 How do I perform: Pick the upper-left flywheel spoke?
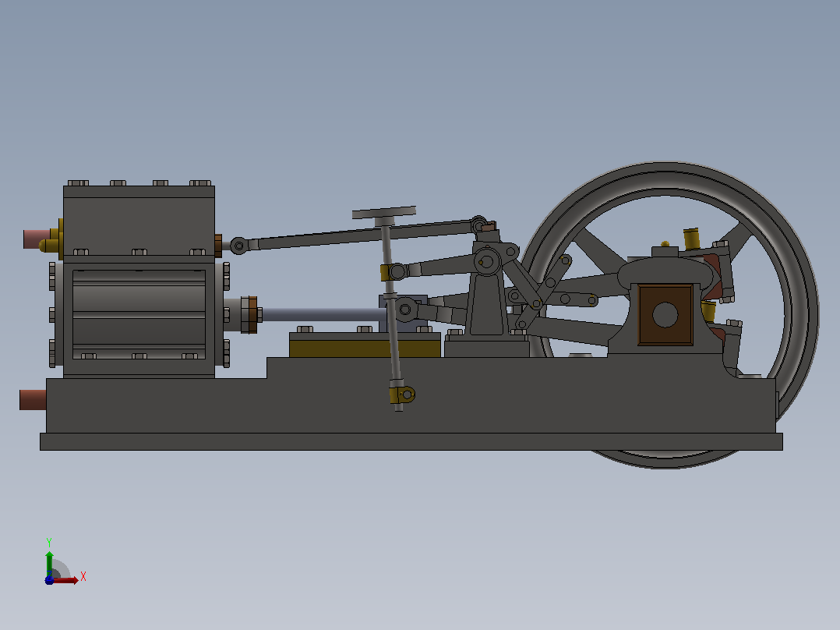point(600,250)
